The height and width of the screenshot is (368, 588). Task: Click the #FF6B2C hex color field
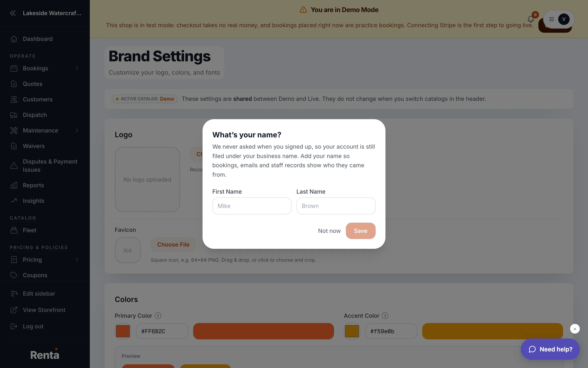[162, 331]
